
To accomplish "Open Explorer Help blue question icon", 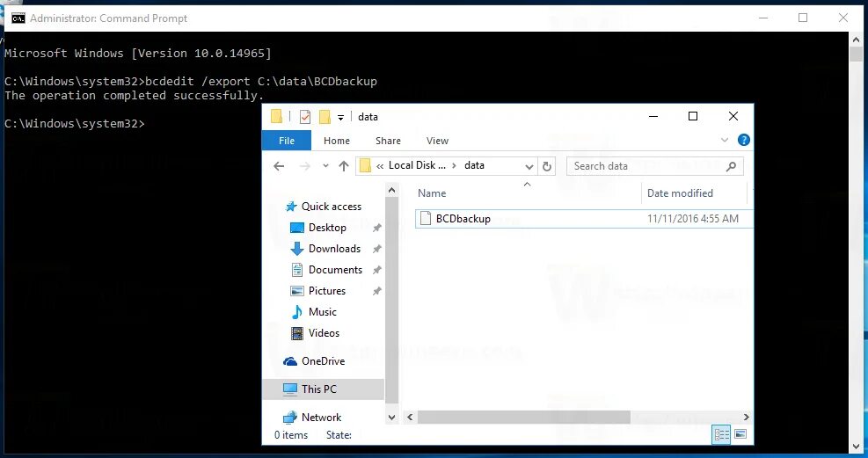I will 744,140.
